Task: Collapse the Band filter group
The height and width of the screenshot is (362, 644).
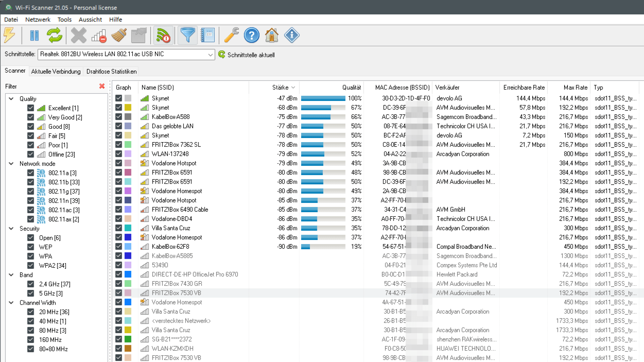Action: click(x=11, y=275)
